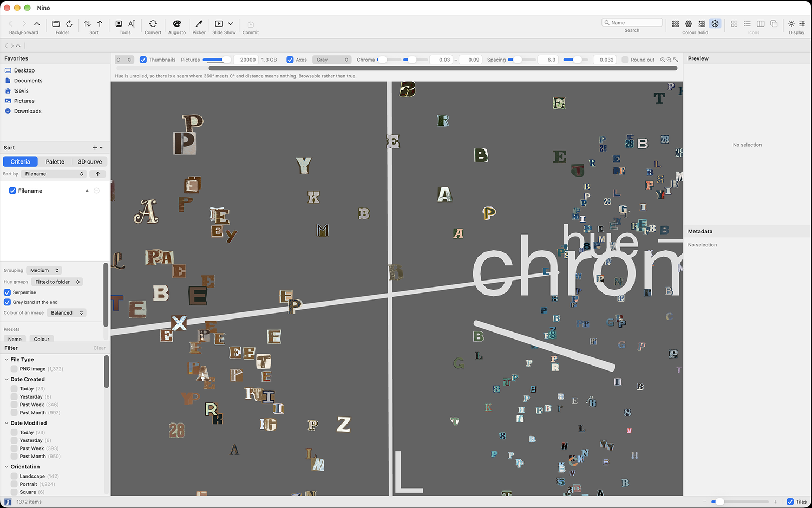
Task: Adjust the Spacing slider
Action: point(522,60)
